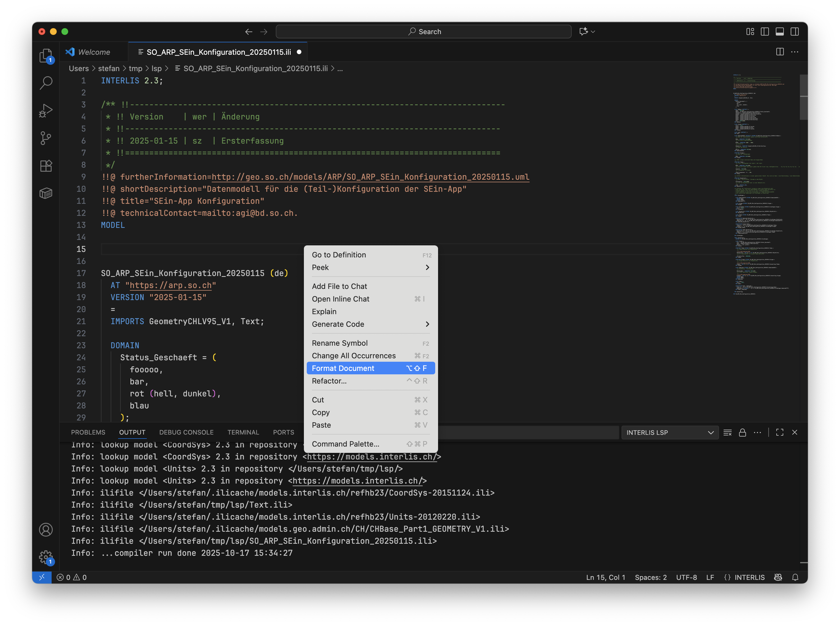Screen dimensions: 840x626
Task: Open the Extensions view
Action: click(x=46, y=166)
